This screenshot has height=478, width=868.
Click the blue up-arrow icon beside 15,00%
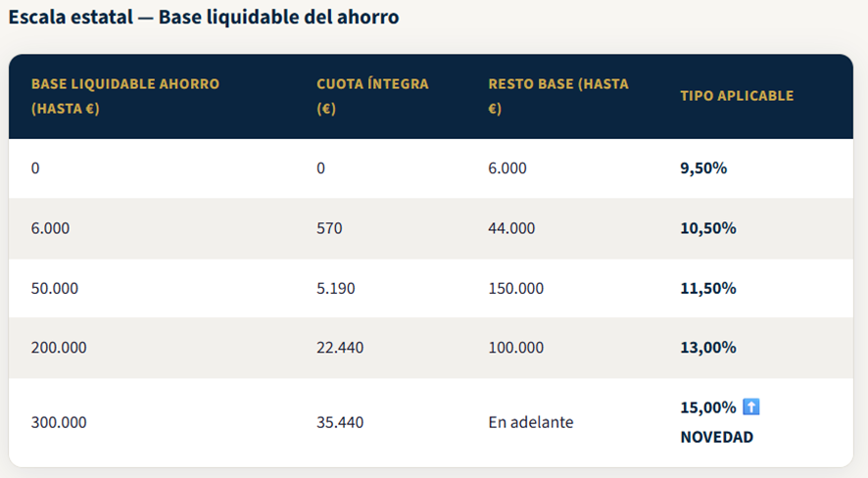point(751,406)
